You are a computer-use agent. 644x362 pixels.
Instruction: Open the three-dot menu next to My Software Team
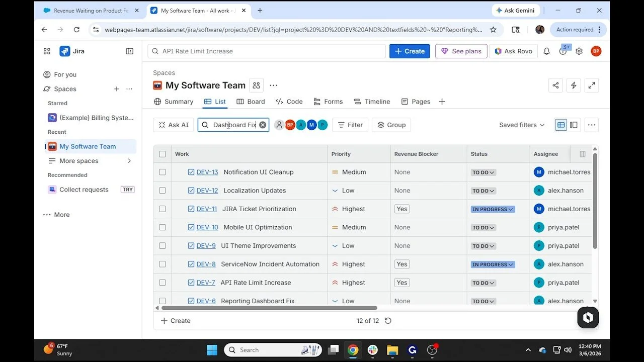[x=273, y=85]
